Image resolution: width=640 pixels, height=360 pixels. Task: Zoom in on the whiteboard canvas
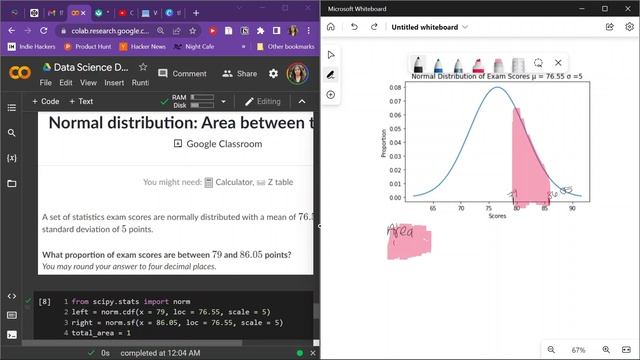606,350
